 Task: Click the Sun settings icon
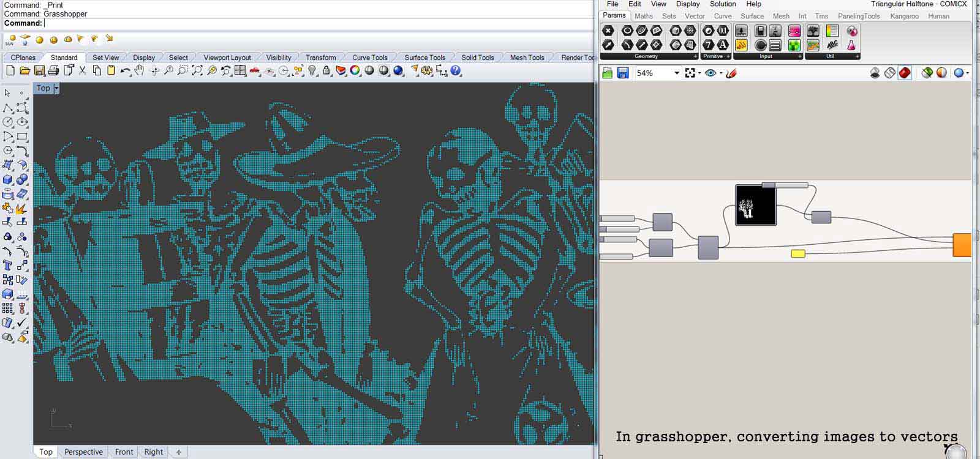(x=10, y=40)
